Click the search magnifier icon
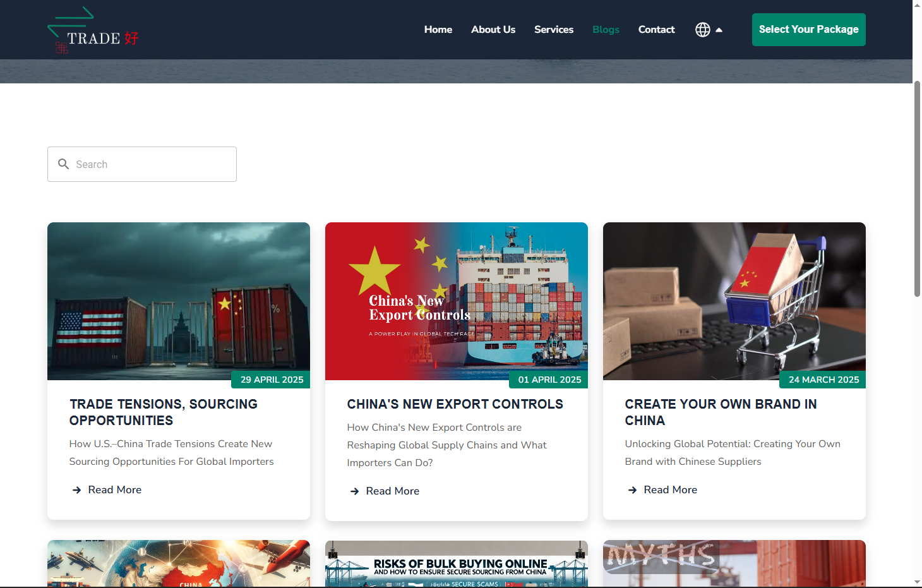 click(x=63, y=164)
